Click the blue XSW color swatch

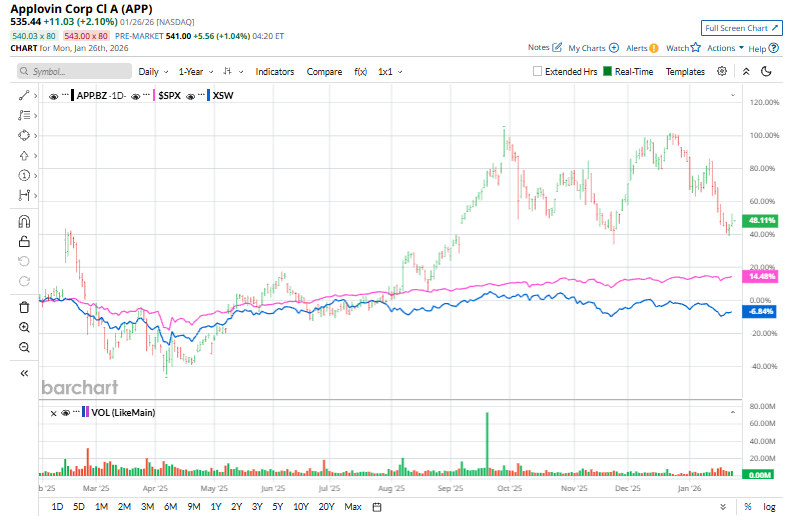pos(208,95)
